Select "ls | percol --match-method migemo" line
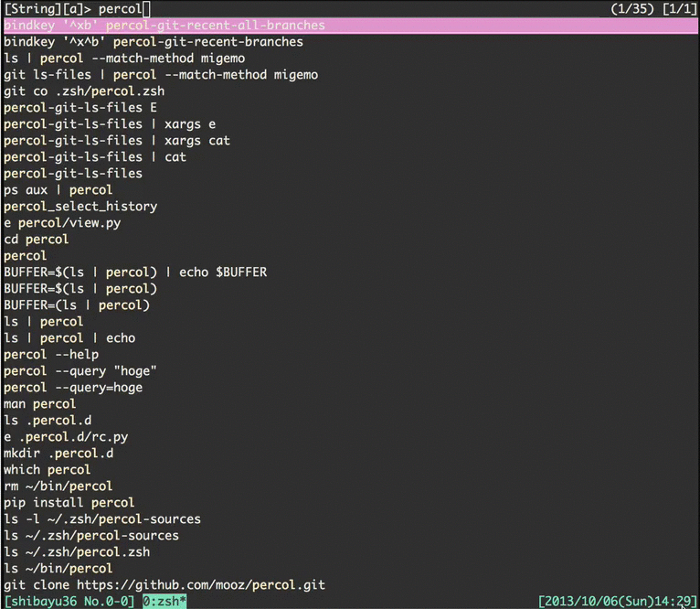 124,59
